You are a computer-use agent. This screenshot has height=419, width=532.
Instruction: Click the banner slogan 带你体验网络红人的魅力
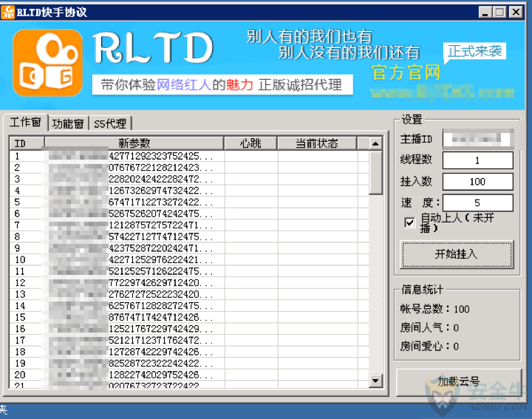pos(177,85)
